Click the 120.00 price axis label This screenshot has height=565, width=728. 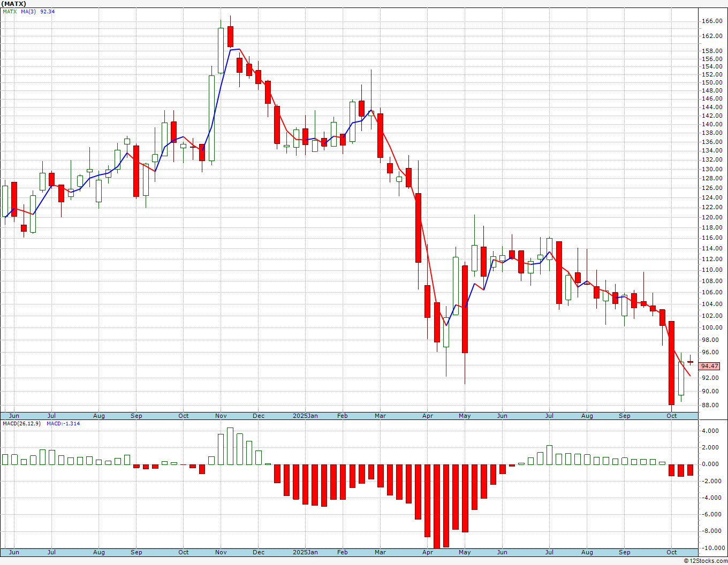click(x=712, y=217)
